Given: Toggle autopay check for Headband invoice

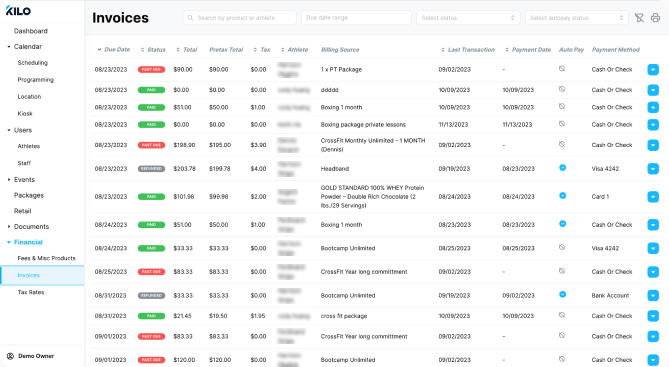Looking at the screenshot, I should [x=562, y=168].
